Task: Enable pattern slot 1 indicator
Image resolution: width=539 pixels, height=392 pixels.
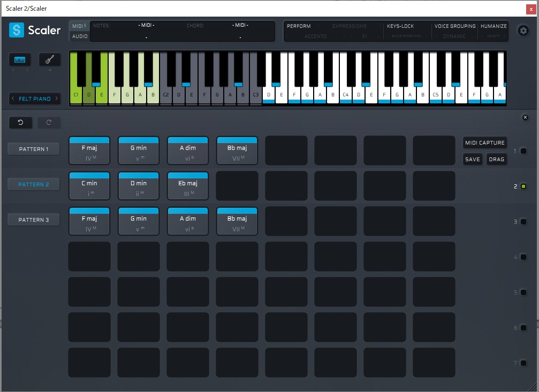Action: click(523, 151)
